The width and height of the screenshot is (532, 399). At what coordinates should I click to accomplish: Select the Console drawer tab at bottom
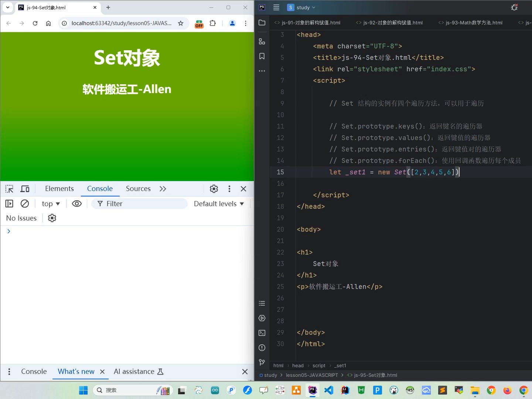(34, 372)
